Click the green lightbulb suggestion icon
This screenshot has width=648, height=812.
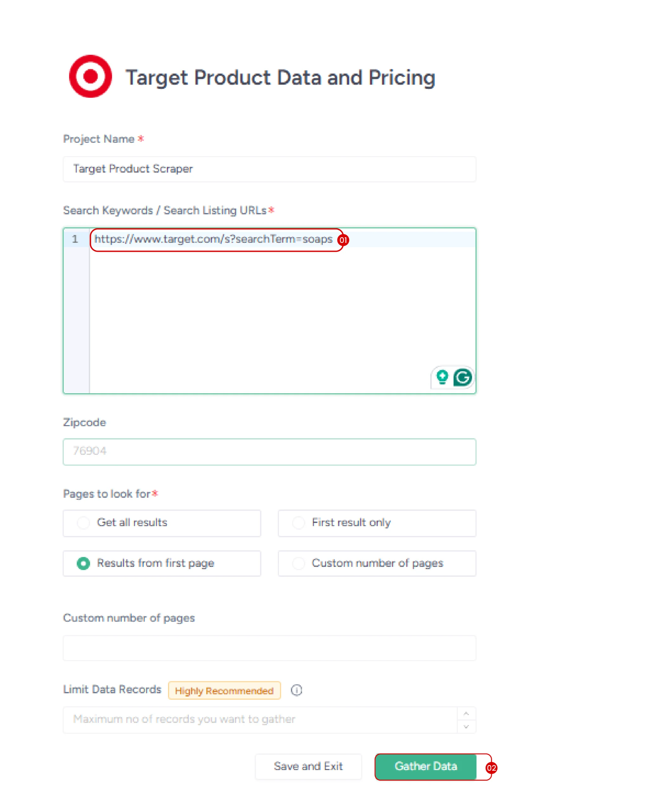tap(442, 377)
